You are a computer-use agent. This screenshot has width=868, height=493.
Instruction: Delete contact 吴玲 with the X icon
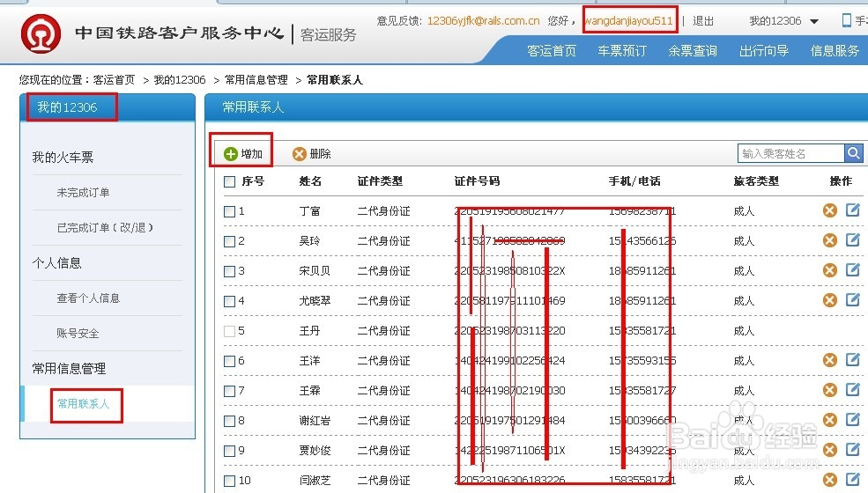(x=830, y=240)
